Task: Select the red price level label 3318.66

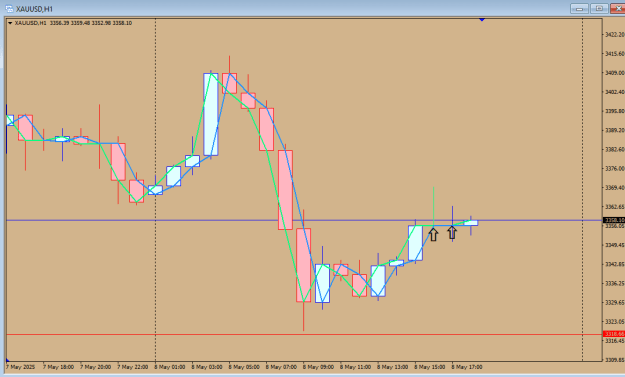Action: (614, 334)
